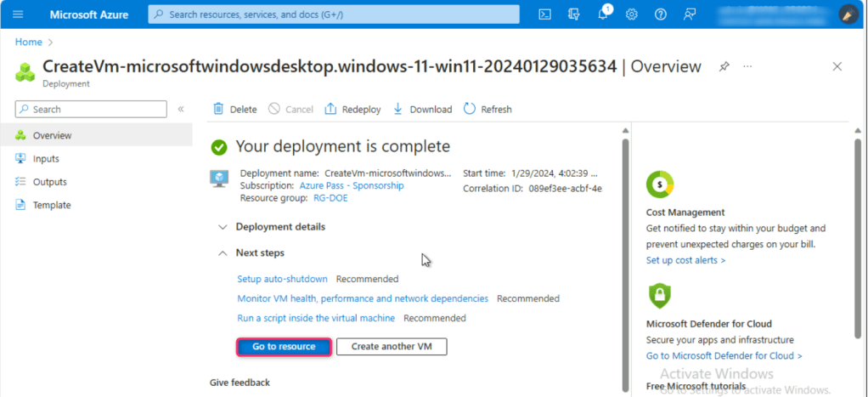Image resolution: width=868 pixels, height=397 pixels.
Task: Open the Azure portal hamburger menu
Action: (19, 14)
